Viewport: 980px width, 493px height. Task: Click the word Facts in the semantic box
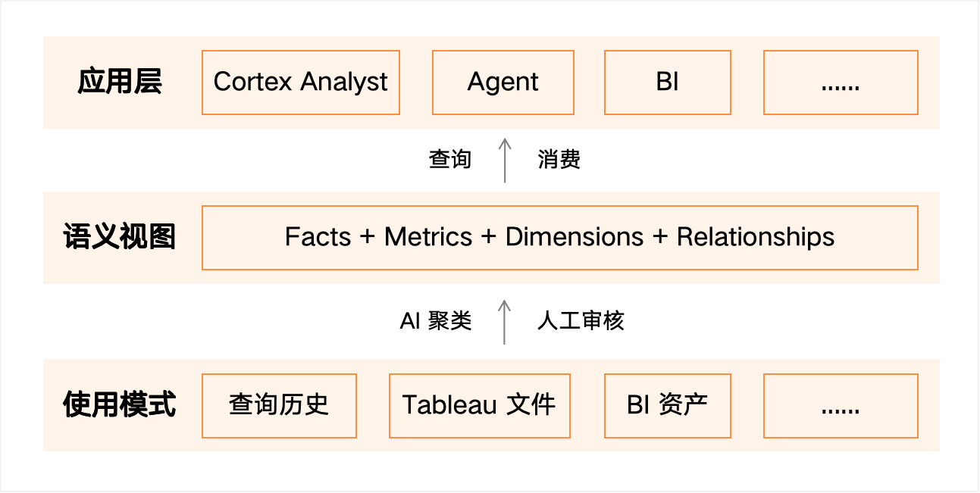point(318,237)
